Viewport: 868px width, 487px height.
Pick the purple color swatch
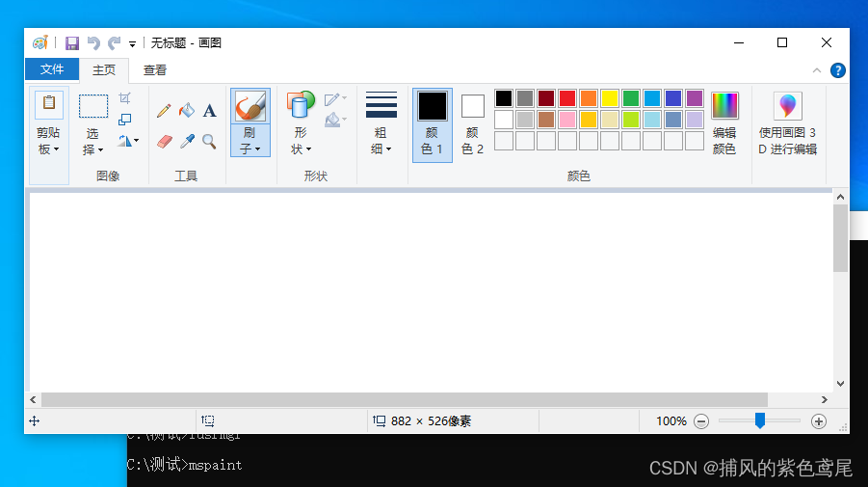click(x=695, y=98)
